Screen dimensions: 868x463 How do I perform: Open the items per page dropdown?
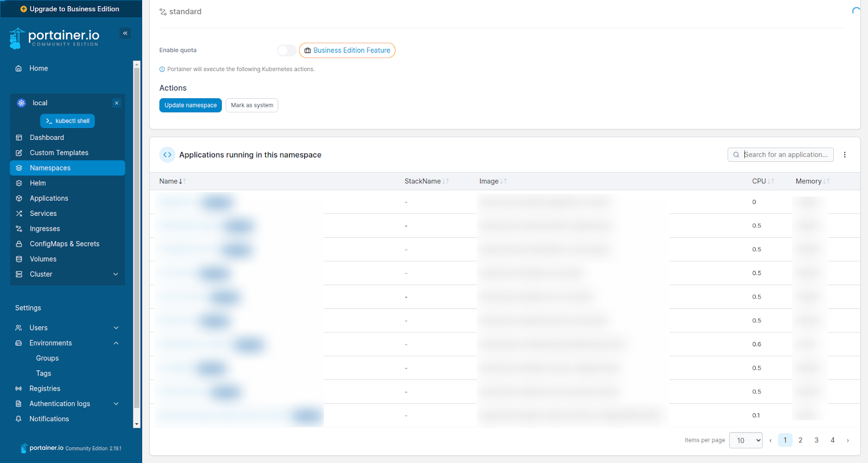pos(745,440)
